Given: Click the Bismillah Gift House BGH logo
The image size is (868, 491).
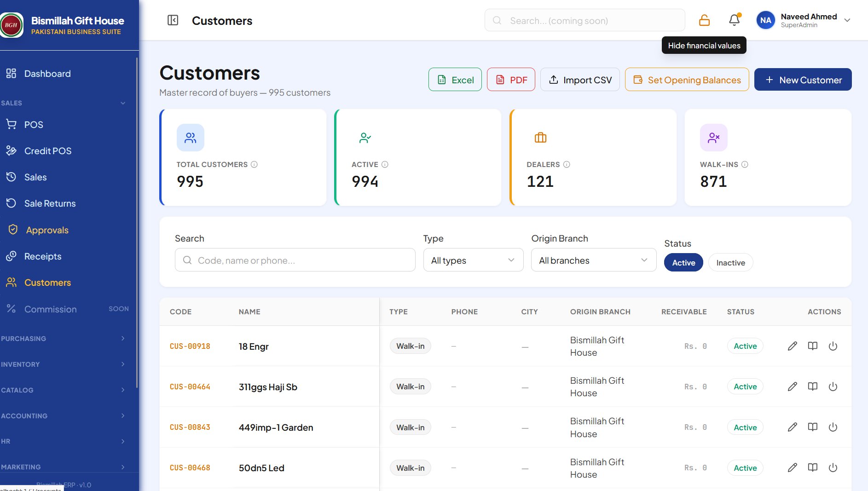Looking at the screenshot, I should point(12,25).
